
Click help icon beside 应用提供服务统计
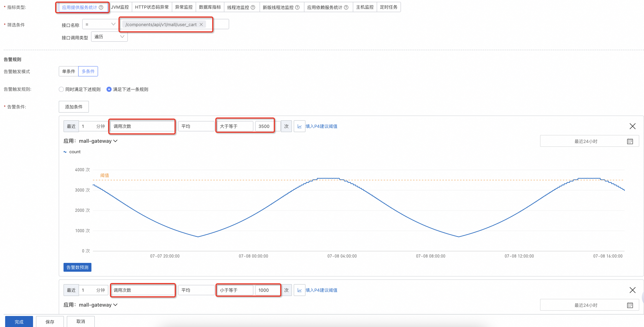[101, 7]
